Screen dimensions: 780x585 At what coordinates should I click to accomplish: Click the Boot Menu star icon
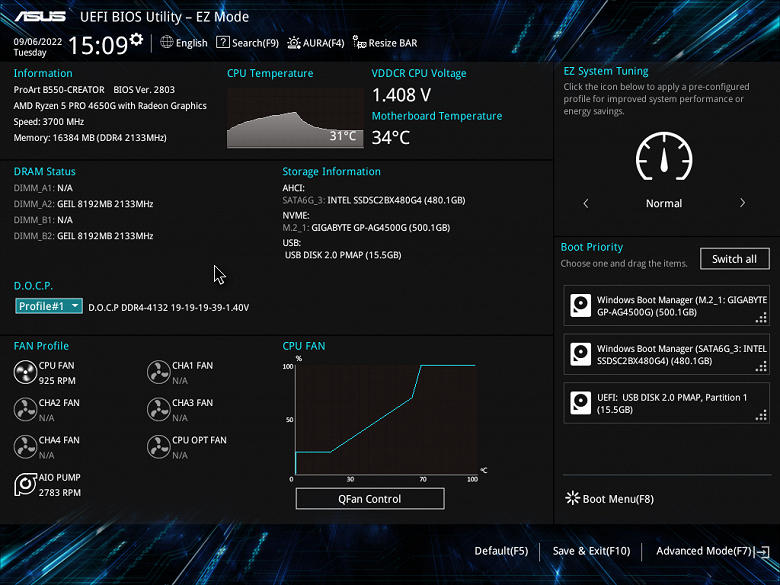573,498
